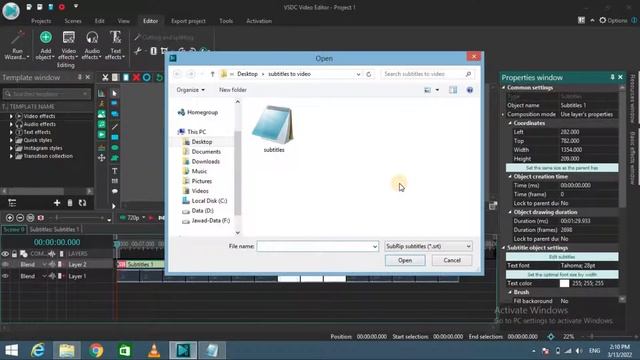
Task: Open the file type SubRip subtitles dropdown
Action: (428, 246)
